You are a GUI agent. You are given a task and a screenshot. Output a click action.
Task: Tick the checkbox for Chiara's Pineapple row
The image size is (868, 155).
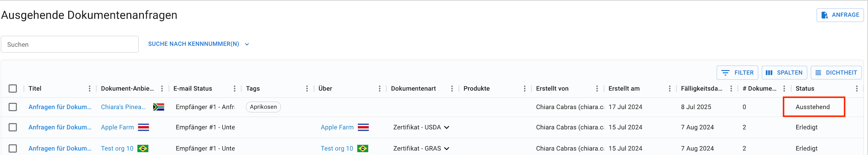13,107
